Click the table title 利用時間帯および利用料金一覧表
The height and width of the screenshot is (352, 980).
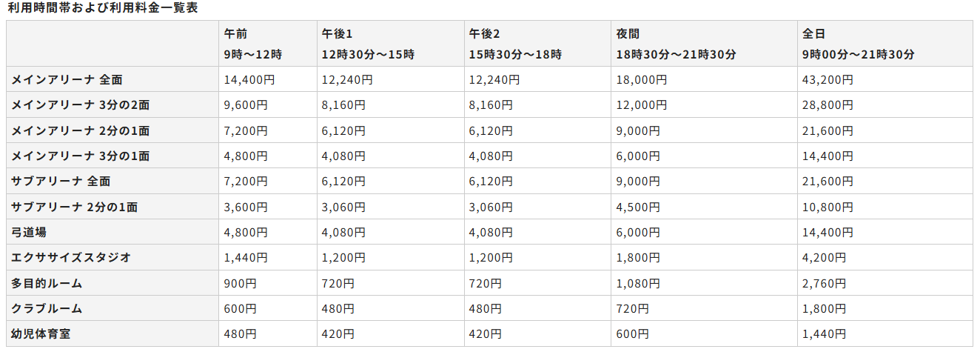[103, 8]
